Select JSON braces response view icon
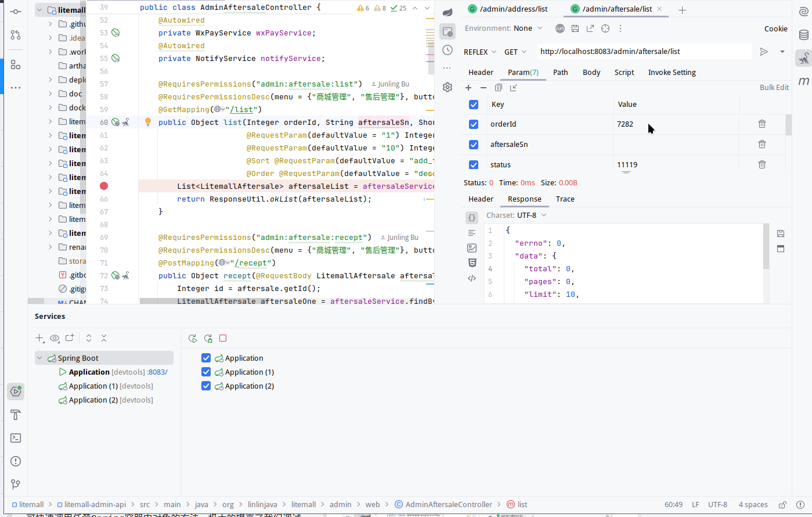Image resolution: width=812 pixels, height=517 pixels. tap(472, 218)
